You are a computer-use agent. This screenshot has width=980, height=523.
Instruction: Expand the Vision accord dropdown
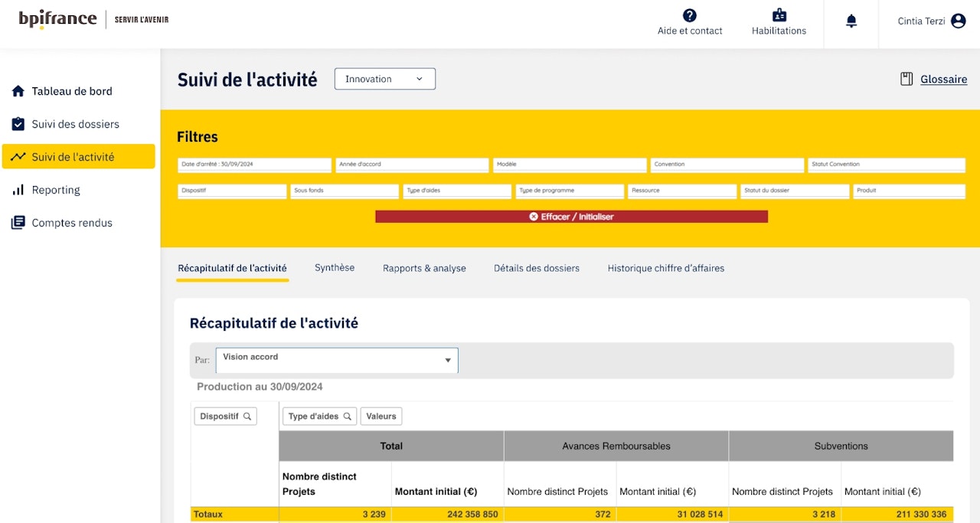coord(337,360)
